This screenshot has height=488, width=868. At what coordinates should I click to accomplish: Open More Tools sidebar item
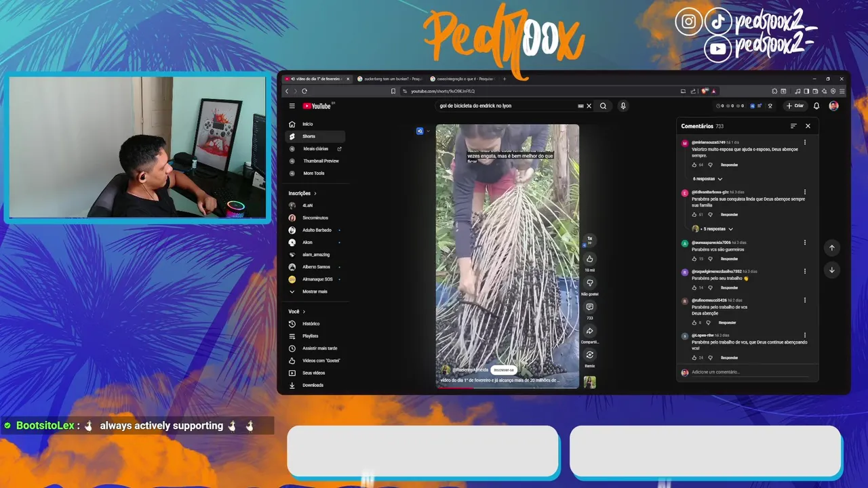315,173
